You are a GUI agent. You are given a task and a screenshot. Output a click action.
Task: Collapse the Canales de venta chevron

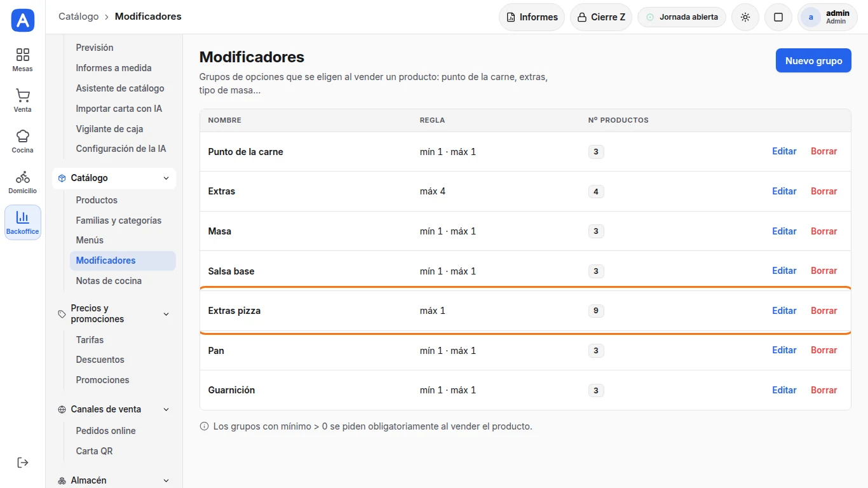[166, 410]
